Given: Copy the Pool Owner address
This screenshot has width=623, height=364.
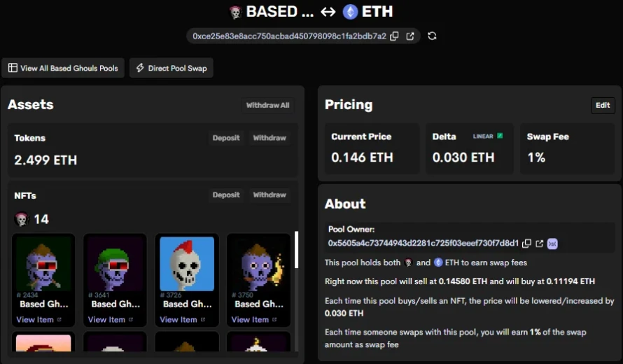Looking at the screenshot, I should (526, 243).
